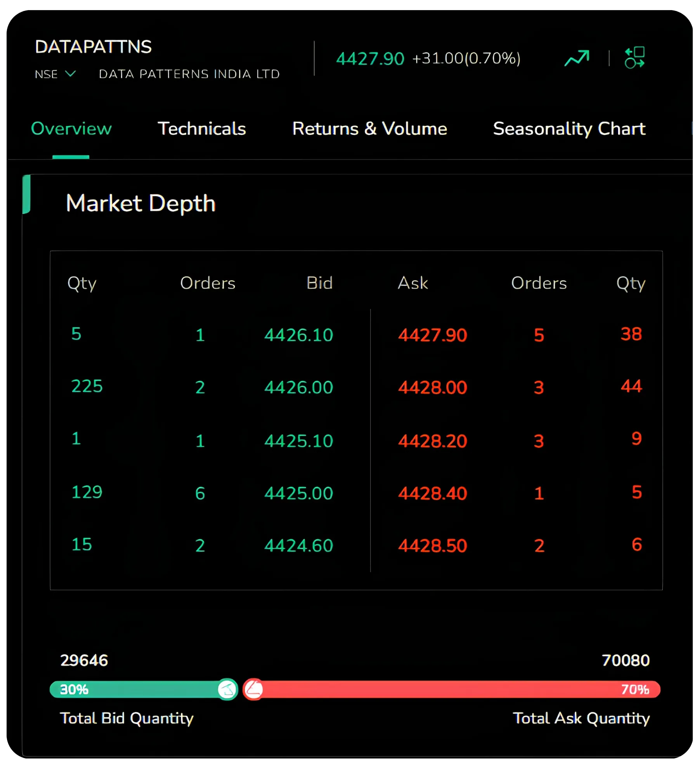
Task: Click total bid quantity 29646
Action: point(84,660)
